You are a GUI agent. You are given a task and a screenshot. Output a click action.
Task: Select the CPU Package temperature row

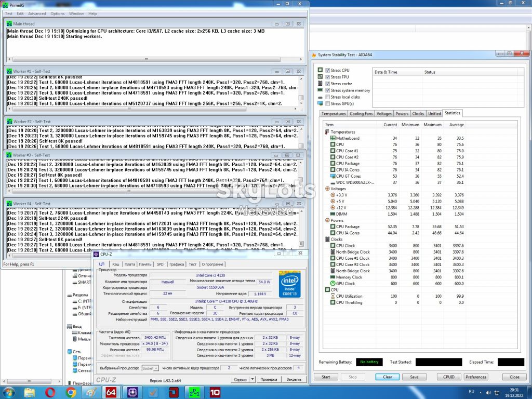pos(394,163)
